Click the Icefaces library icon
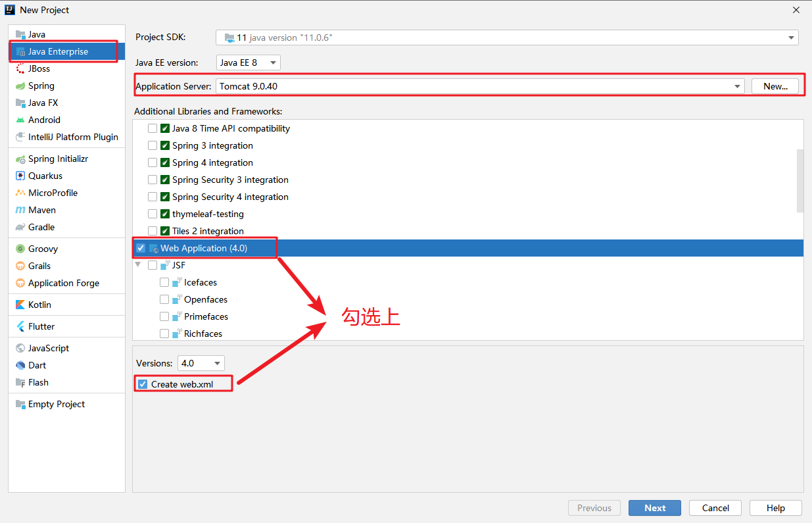The height and width of the screenshot is (523, 812). (x=177, y=282)
